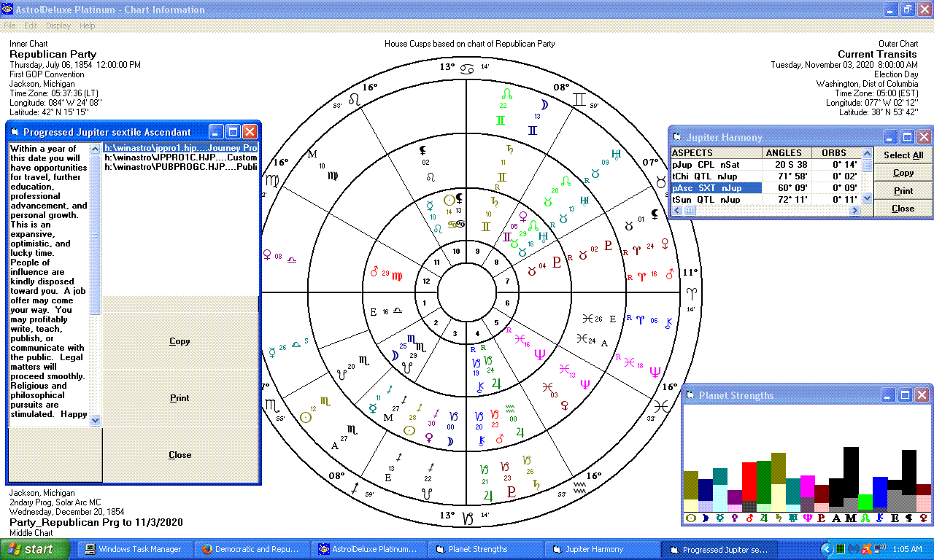Click Neptune symbol in Planet Strengths
Screen dimensions: 934x560
coord(808,518)
